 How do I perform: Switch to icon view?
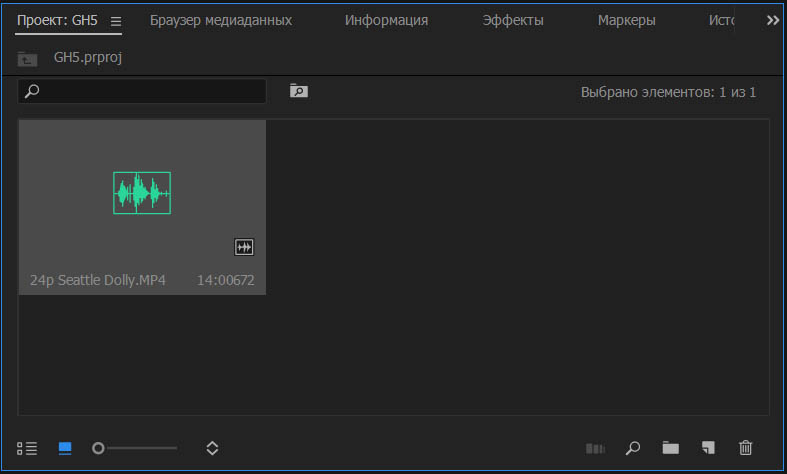click(65, 448)
